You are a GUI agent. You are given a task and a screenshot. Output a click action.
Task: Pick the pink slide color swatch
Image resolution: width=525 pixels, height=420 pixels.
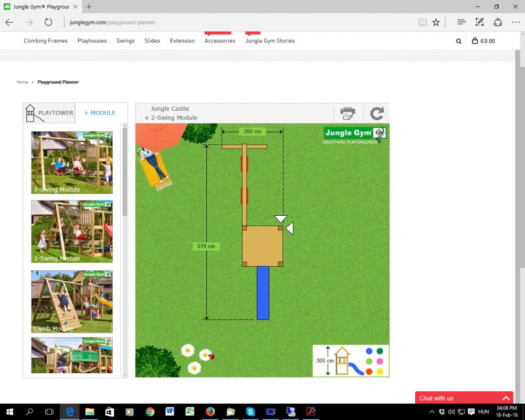point(380,361)
